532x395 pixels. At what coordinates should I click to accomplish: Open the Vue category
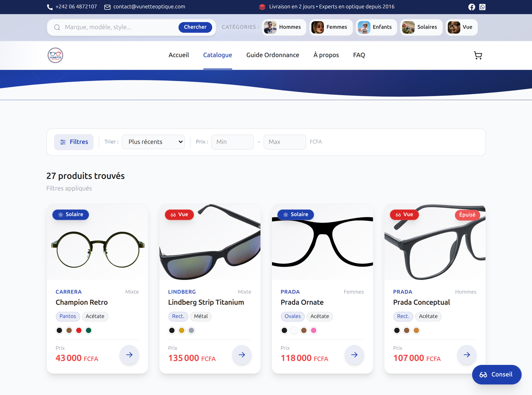coord(462,27)
